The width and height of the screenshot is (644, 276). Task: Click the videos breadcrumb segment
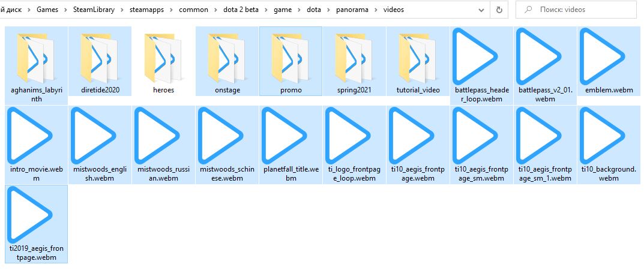(x=394, y=10)
